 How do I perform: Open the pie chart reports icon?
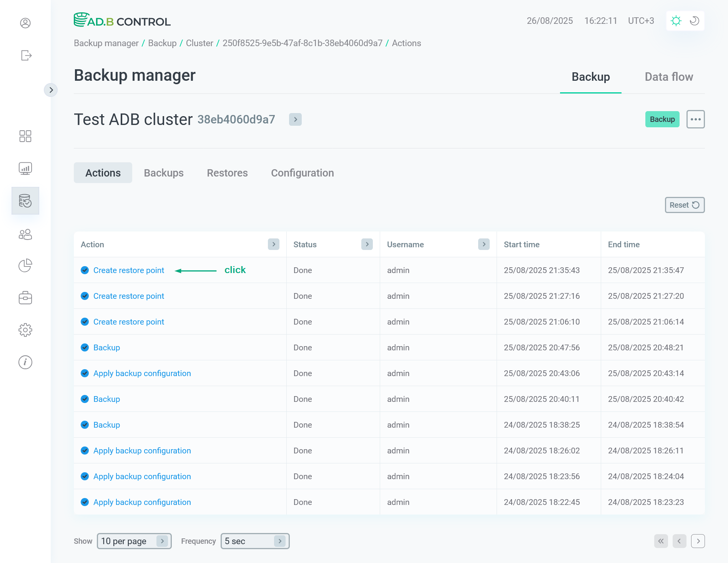click(x=25, y=265)
